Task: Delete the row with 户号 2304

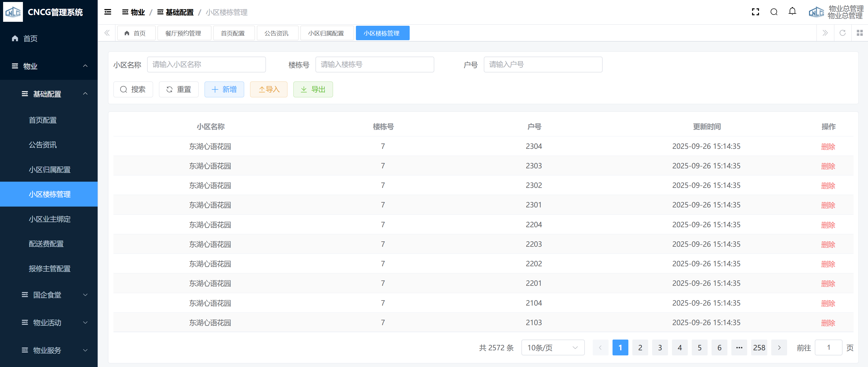Action: (828, 147)
